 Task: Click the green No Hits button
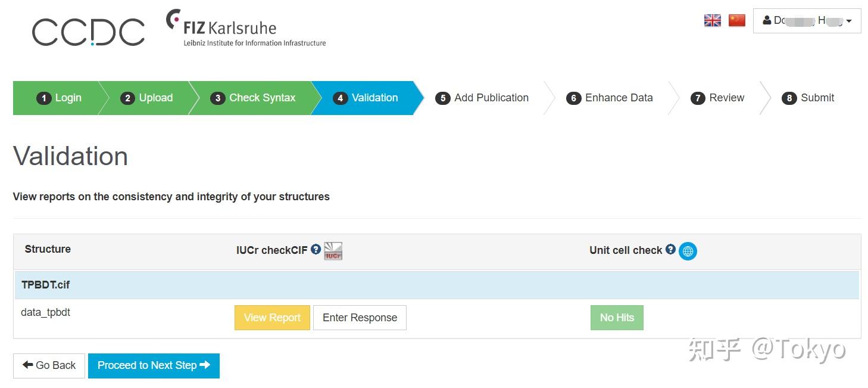pyautogui.click(x=617, y=318)
